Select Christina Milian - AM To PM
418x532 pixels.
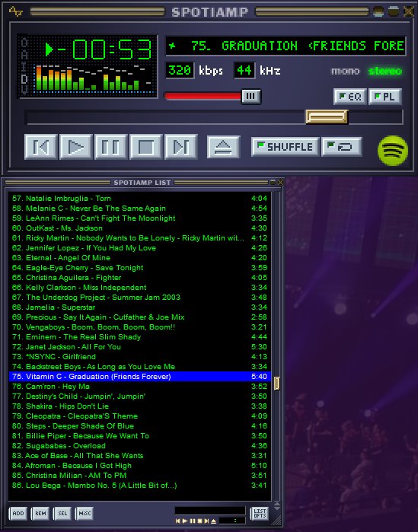(140, 476)
